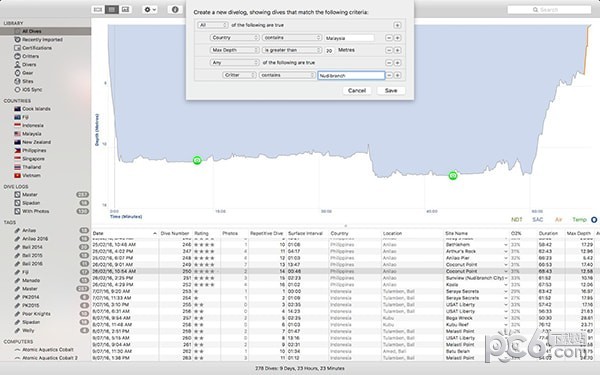Click the circle icon beside Temp

(594, 220)
